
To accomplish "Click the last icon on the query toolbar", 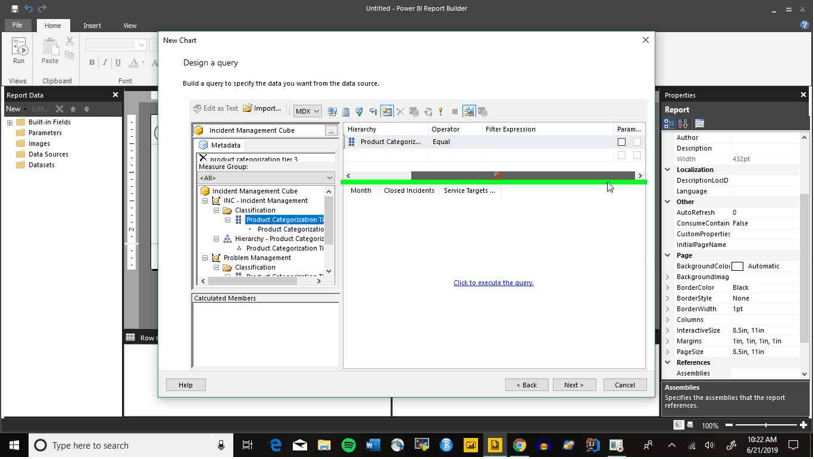I will point(483,112).
